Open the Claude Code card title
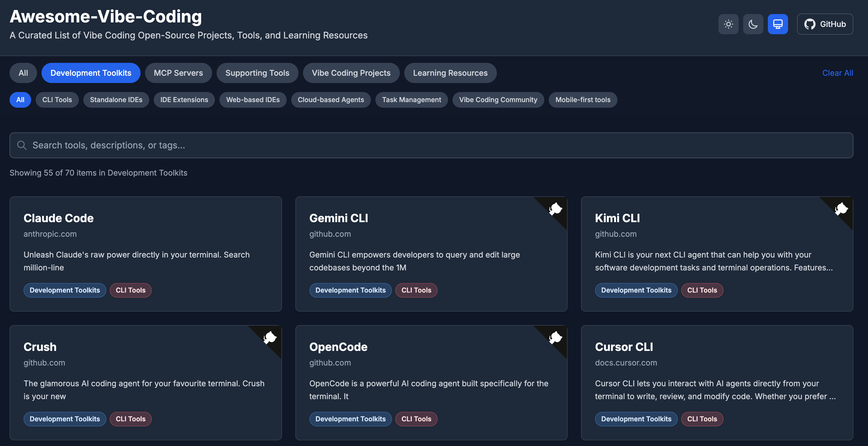 pyautogui.click(x=59, y=218)
